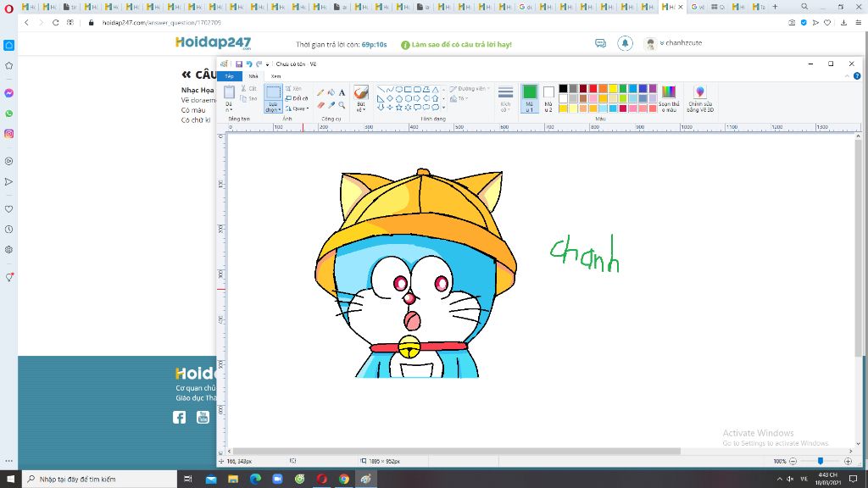The height and width of the screenshot is (488, 868).
Task: Click the Paste (Dán) clipboard icon
Action: [x=229, y=91]
